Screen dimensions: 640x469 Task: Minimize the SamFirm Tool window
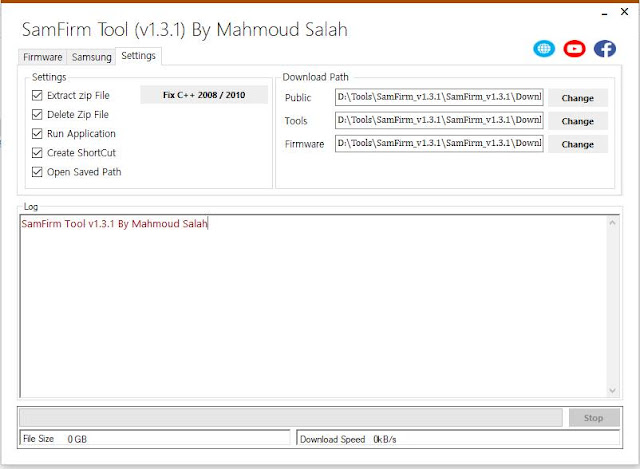coord(604,13)
